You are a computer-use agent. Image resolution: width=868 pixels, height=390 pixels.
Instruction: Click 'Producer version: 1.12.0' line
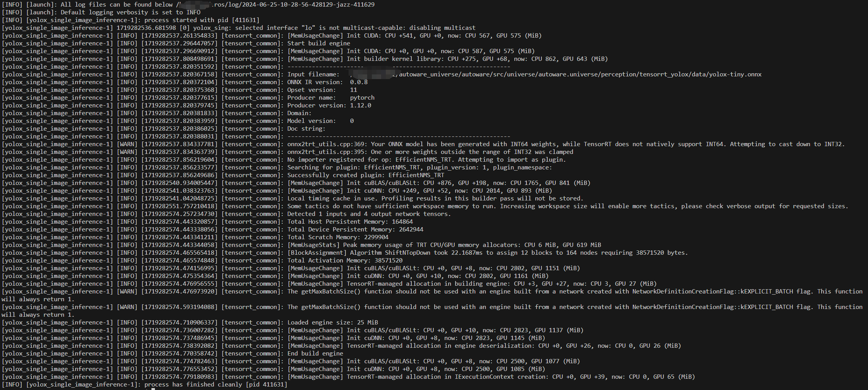coord(187,105)
